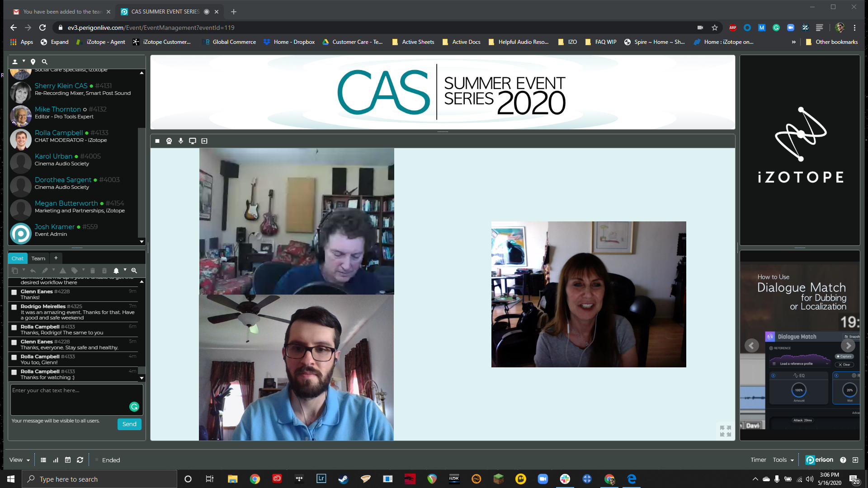Open the media playback icon in stream controls

[x=204, y=141]
